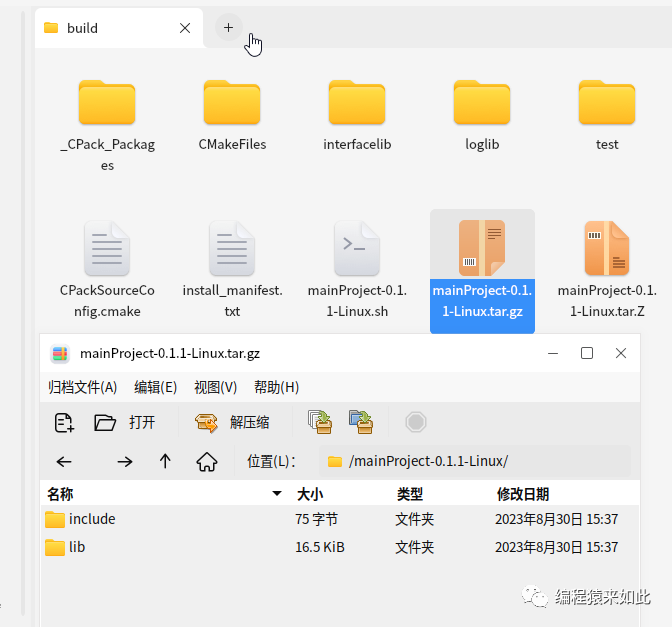Click the 打开 open archive button

point(124,423)
